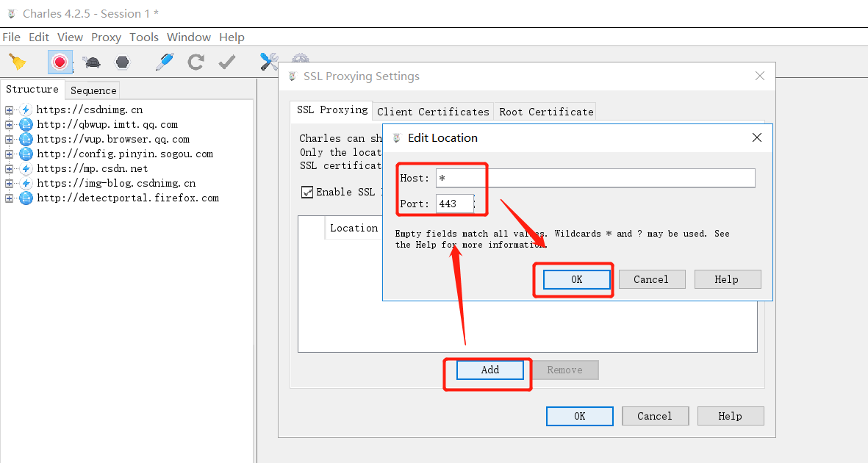
Task: Click the Remove location button
Action: pos(564,370)
